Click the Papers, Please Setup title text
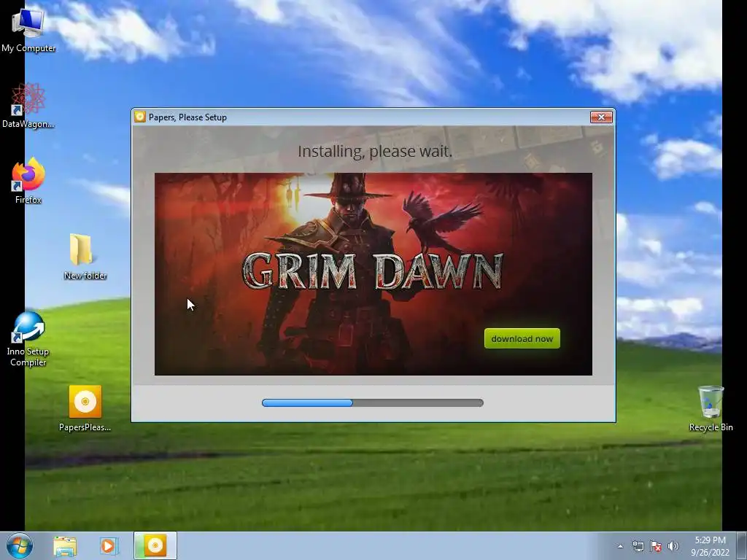The width and height of the screenshot is (747, 560). (x=187, y=117)
